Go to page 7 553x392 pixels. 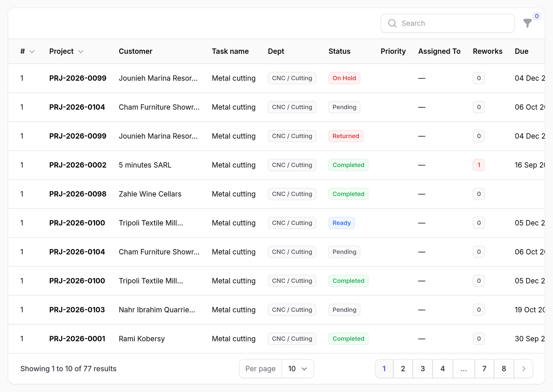[x=485, y=369]
